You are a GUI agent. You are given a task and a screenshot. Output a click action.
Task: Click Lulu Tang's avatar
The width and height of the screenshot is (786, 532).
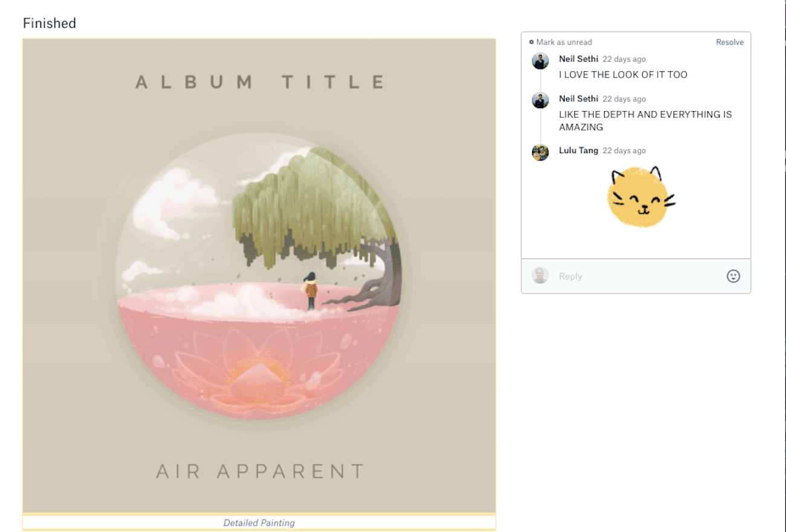[x=540, y=152]
